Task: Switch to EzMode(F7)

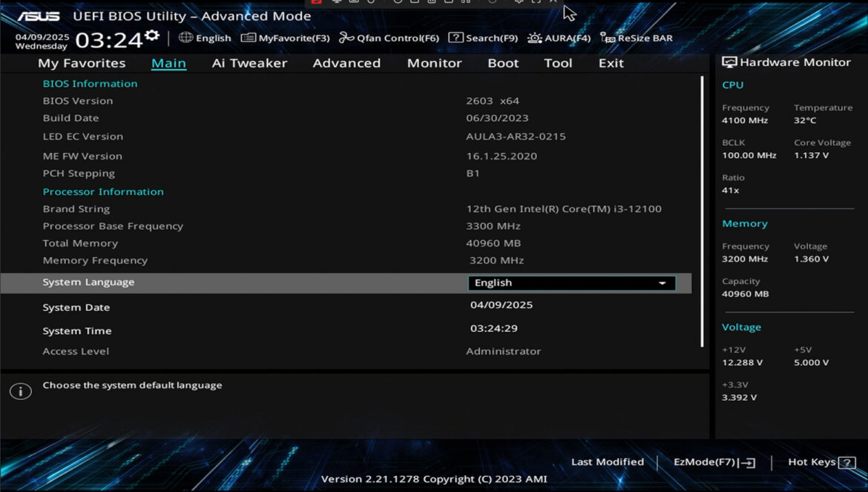Action: [x=714, y=462]
